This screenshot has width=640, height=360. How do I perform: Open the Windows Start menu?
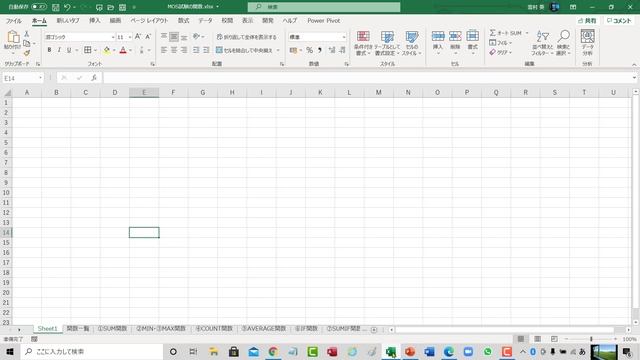pyautogui.click(x=10, y=351)
